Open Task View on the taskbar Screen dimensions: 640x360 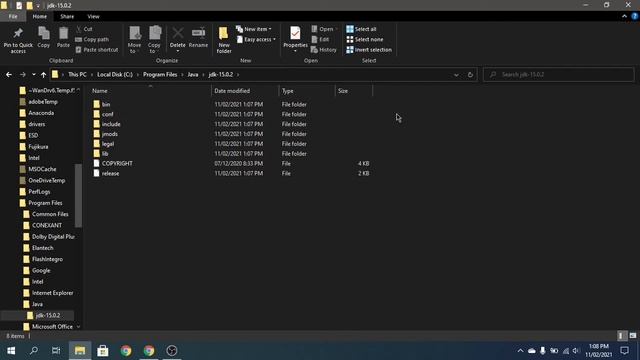56,351
